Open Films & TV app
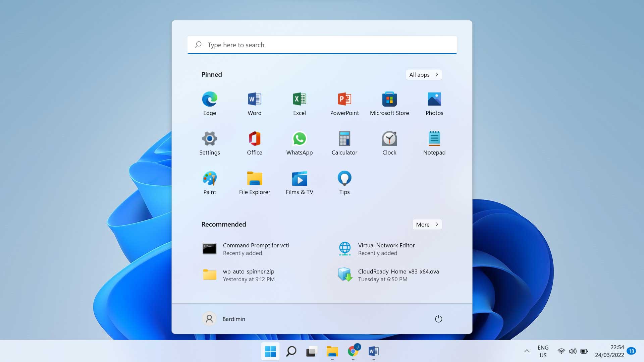The height and width of the screenshot is (362, 644). pyautogui.click(x=300, y=182)
